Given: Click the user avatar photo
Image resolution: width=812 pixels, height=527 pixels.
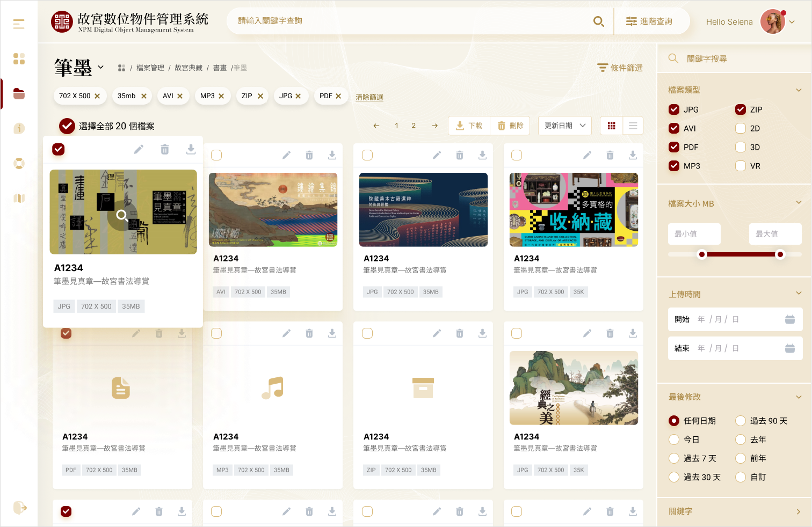Looking at the screenshot, I should 773,22.
